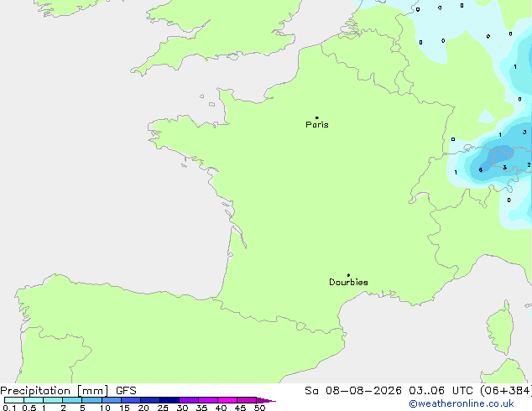Screen dimensions: 532x411
Task: Click the '15' legend scale value
Action: [x=124, y=408]
